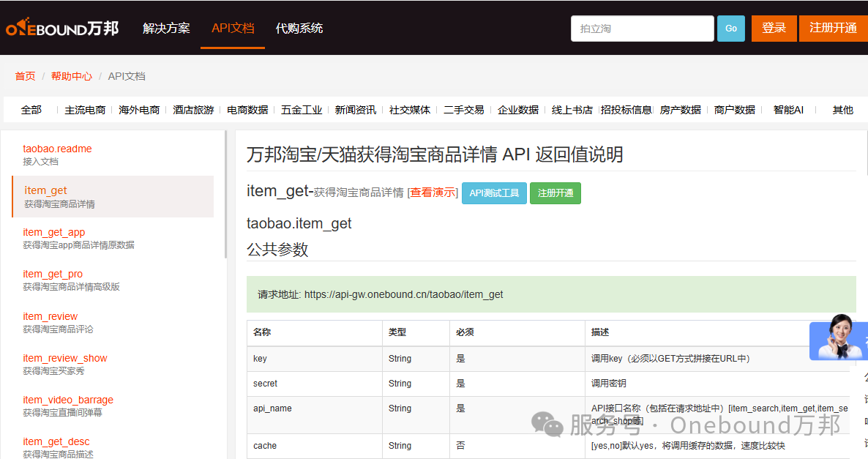The height and width of the screenshot is (459, 868).
Task: Click the 公共参数 heading
Action: [277, 250]
